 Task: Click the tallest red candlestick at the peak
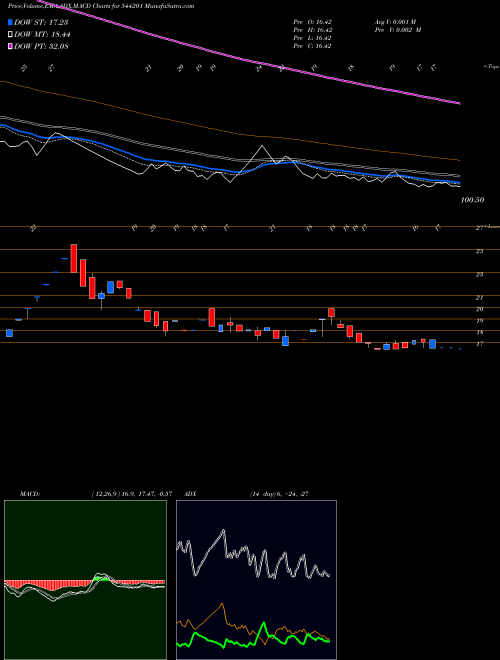[x=74, y=258]
